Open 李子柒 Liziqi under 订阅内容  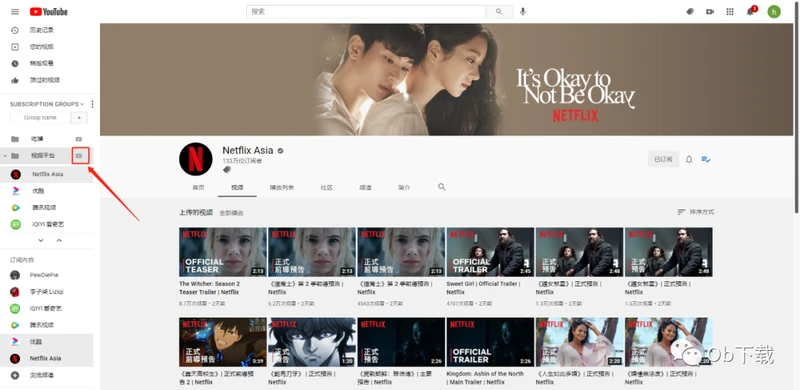click(x=46, y=291)
